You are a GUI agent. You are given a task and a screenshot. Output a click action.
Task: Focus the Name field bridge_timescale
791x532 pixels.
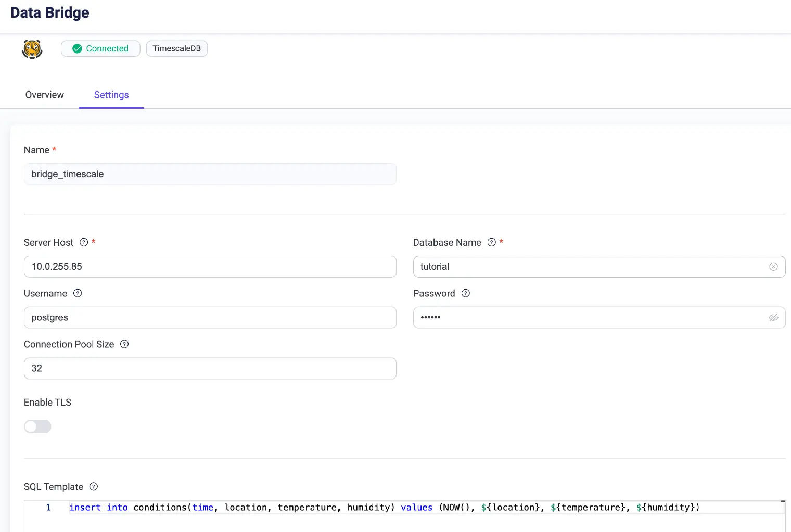point(210,174)
